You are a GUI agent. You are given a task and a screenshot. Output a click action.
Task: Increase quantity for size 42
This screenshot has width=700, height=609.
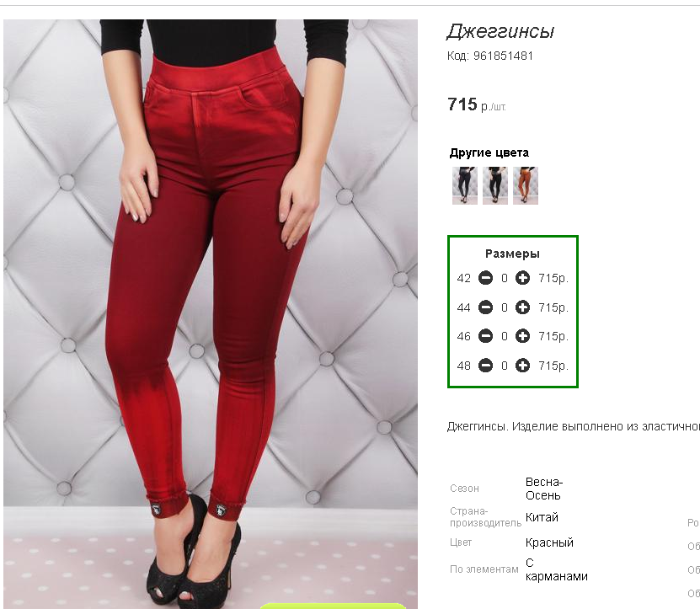pyautogui.click(x=522, y=278)
